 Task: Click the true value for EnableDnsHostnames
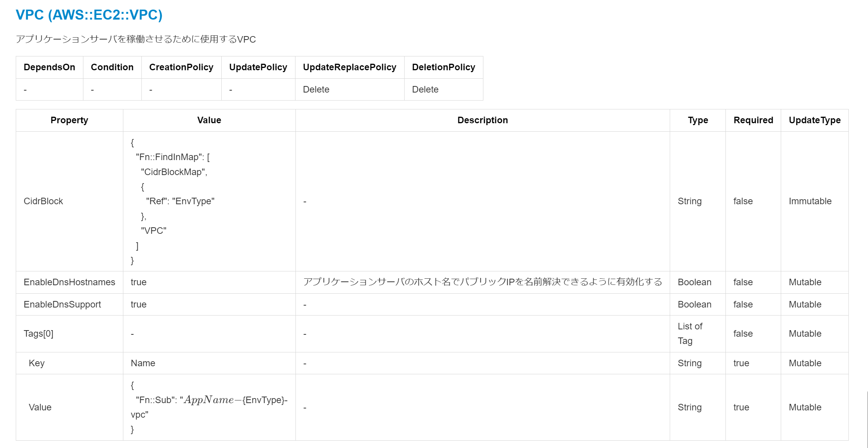click(x=139, y=282)
